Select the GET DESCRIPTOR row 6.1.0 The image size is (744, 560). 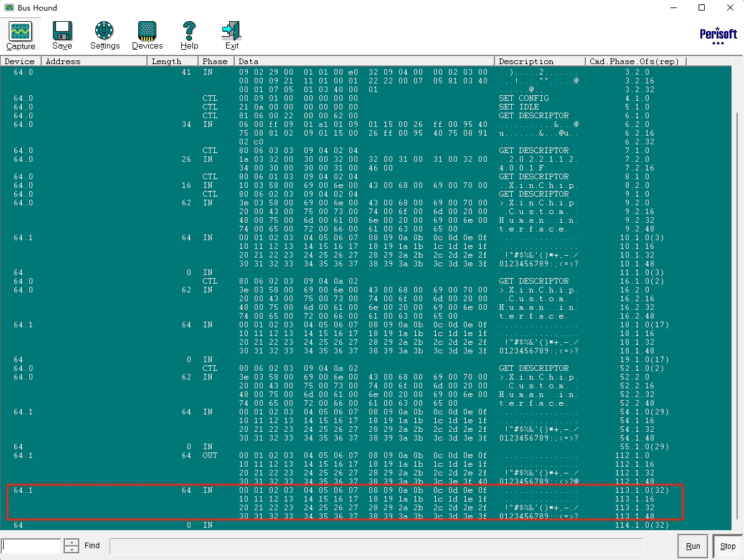[x=365, y=116]
